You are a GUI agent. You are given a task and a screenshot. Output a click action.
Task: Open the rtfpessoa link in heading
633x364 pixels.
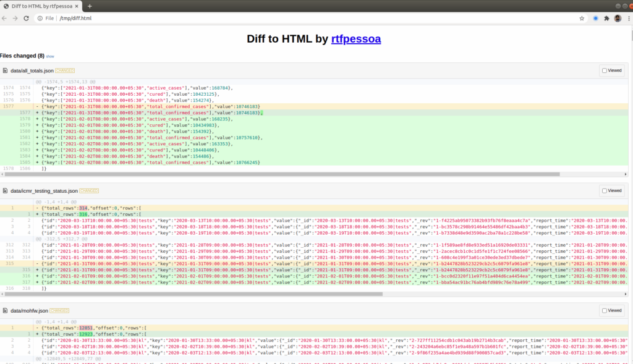tap(355, 39)
